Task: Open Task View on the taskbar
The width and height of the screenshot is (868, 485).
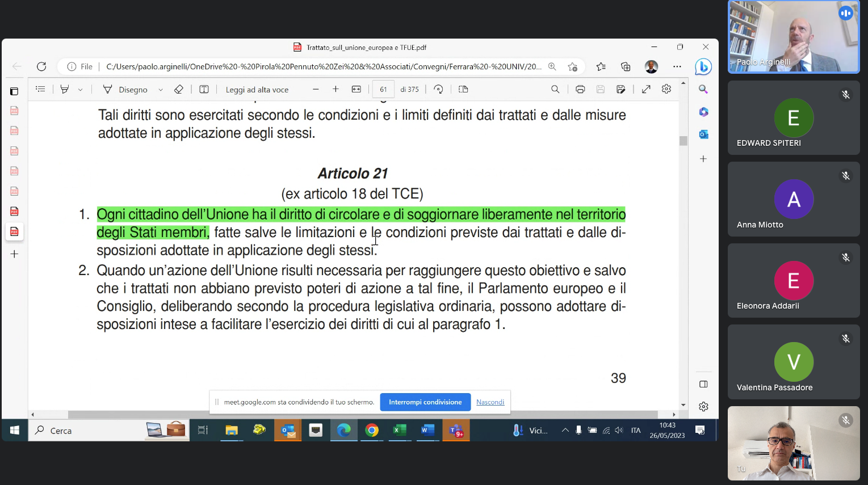Action: coord(203,431)
